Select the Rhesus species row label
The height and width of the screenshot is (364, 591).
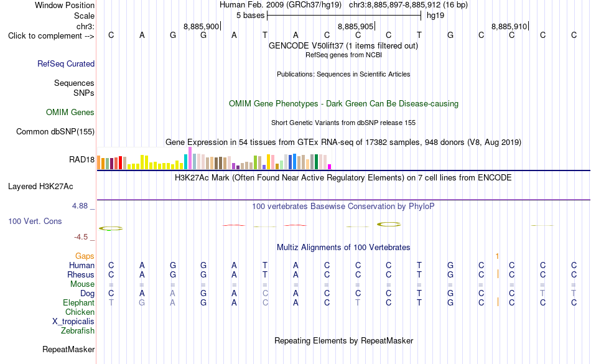point(81,274)
